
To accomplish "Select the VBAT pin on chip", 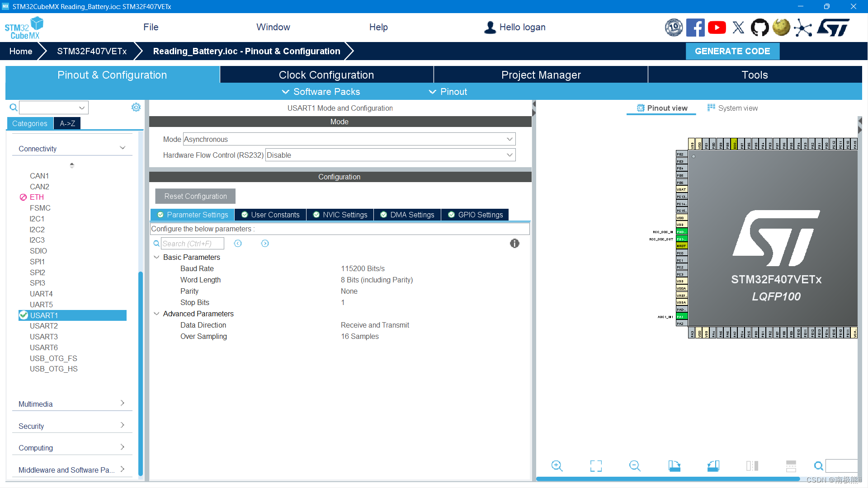I will tap(682, 189).
